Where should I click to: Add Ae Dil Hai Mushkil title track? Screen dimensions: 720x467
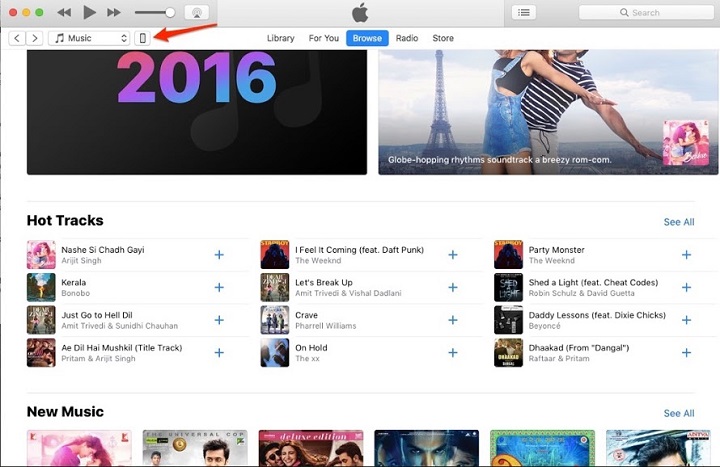(219, 353)
